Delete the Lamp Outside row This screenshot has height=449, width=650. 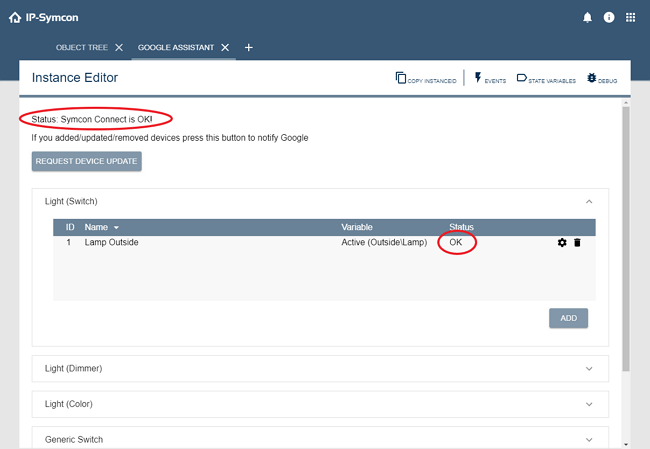pyautogui.click(x=577, y=243)
